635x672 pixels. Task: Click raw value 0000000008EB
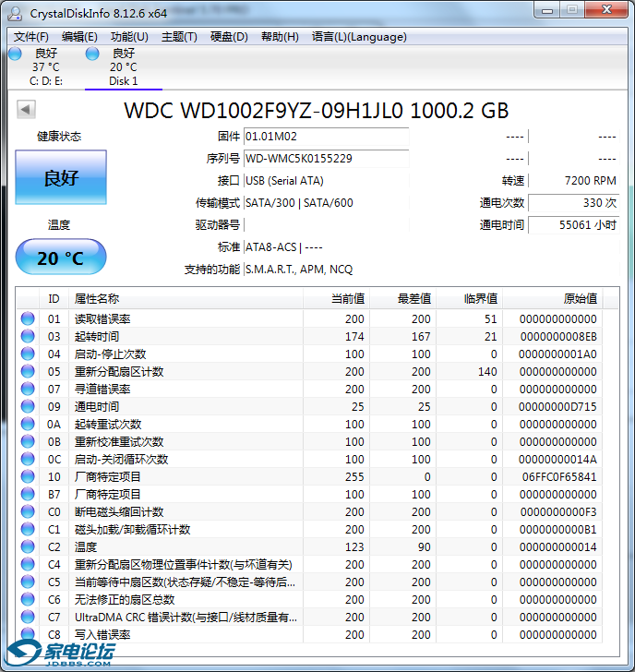[x=558, y=336]
